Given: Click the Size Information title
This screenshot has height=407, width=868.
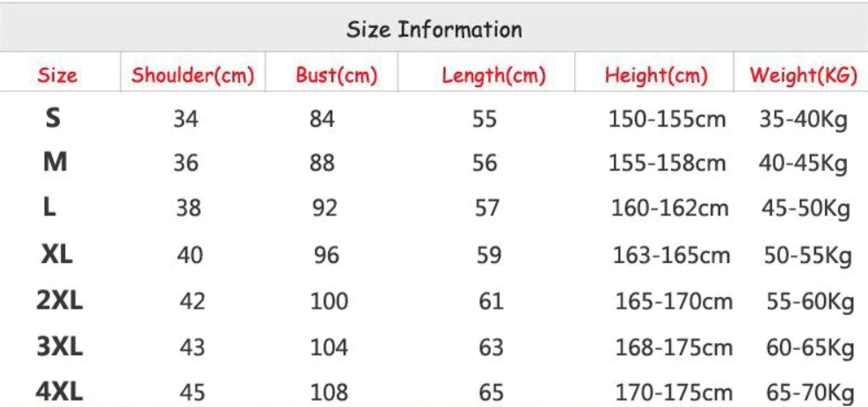Looking at the screenshot, I should tap(434, 29).
